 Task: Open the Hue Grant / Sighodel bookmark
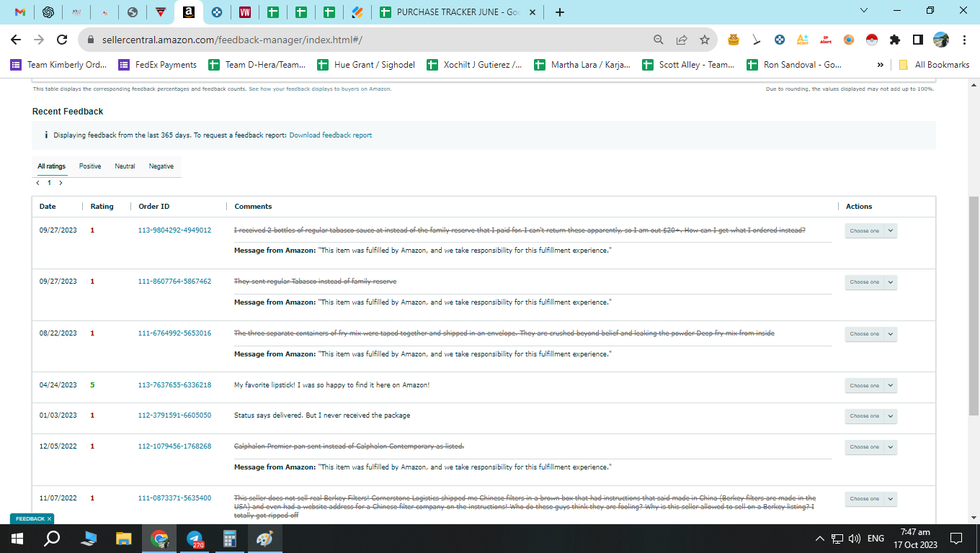click(367, 65)
